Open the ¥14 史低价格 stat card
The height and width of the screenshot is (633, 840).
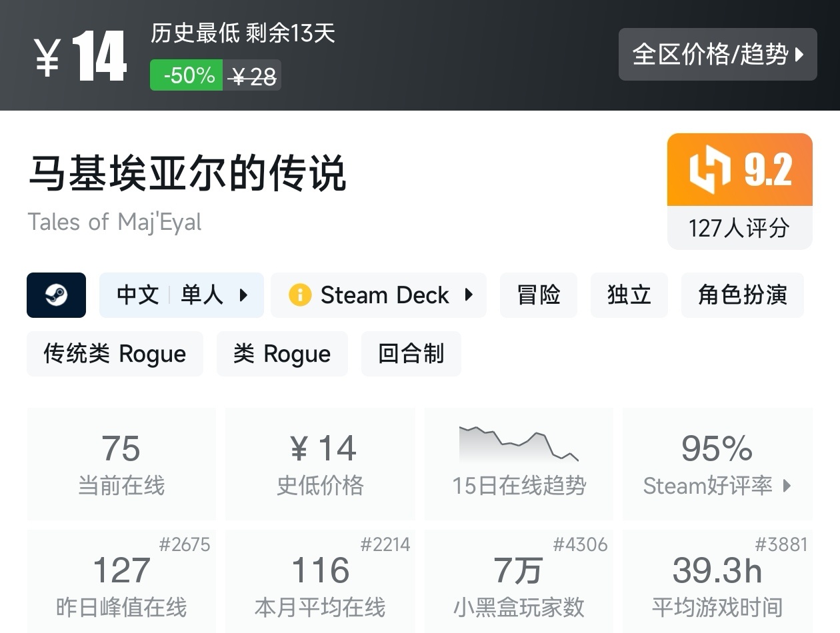coord(320,464)
